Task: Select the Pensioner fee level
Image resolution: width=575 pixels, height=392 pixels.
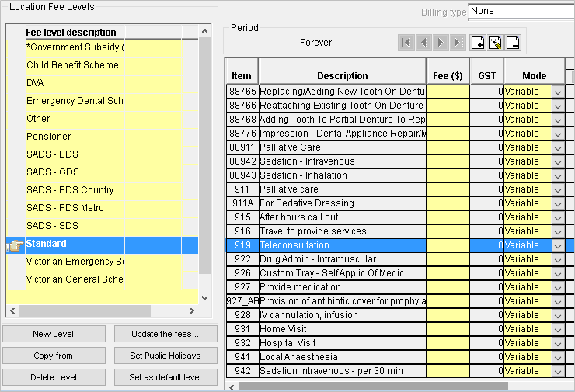Action: pos(75,137)
